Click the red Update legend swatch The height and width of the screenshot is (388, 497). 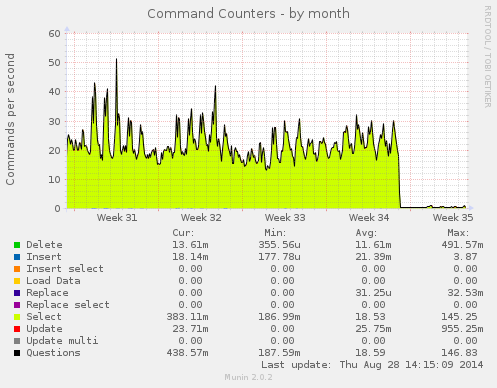17,329
